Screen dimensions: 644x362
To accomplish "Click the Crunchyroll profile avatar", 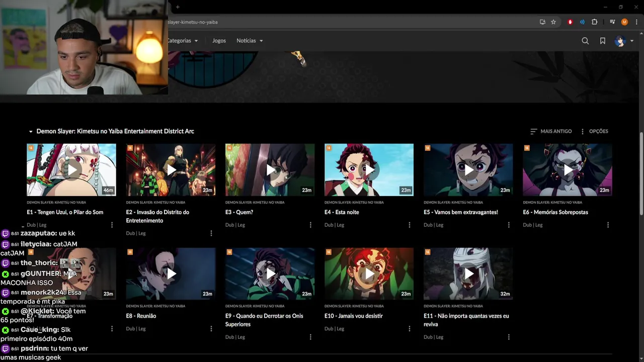I will pos(620,41).
